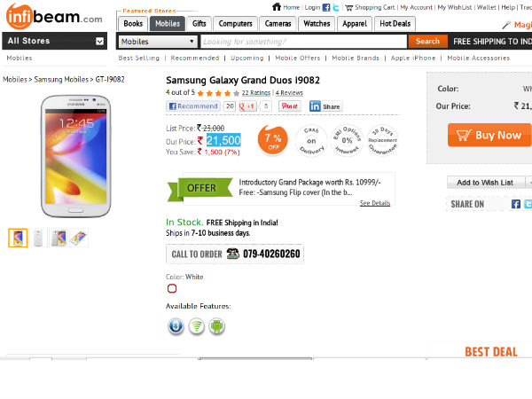The height and width of the screenshot is (399, 532).
Task: Click the Bluetooth feature icon
Action: (176, 326)
